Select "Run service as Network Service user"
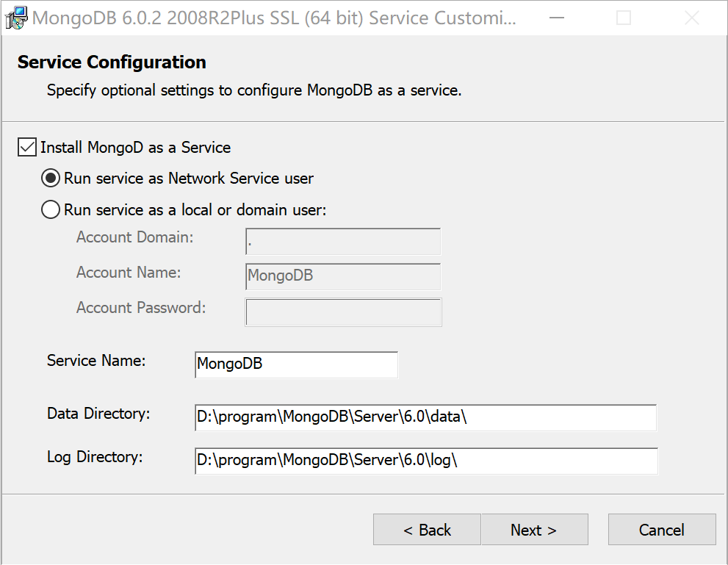 pyautogui.click(x=50, y=178)
